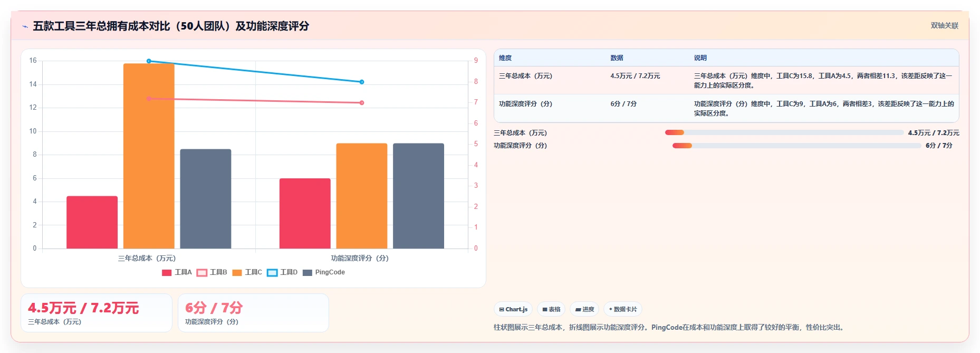Viewport: 980px width, 353px height.
Task: Click the description mentioning 工具C为9
Action: click(x=824, y=109)
